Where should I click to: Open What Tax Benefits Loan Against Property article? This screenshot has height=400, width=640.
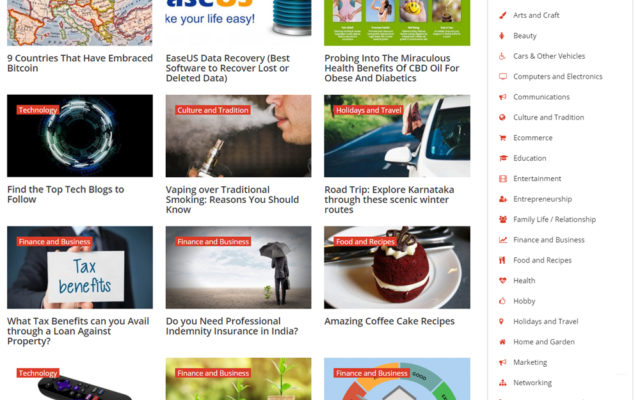[x=78, y=331]
